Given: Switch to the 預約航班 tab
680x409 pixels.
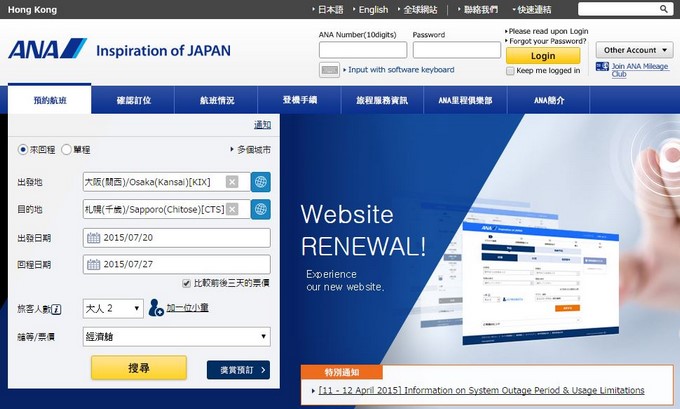Looking at the screenshot, I should pyautogui.click(x=50, y=100).
